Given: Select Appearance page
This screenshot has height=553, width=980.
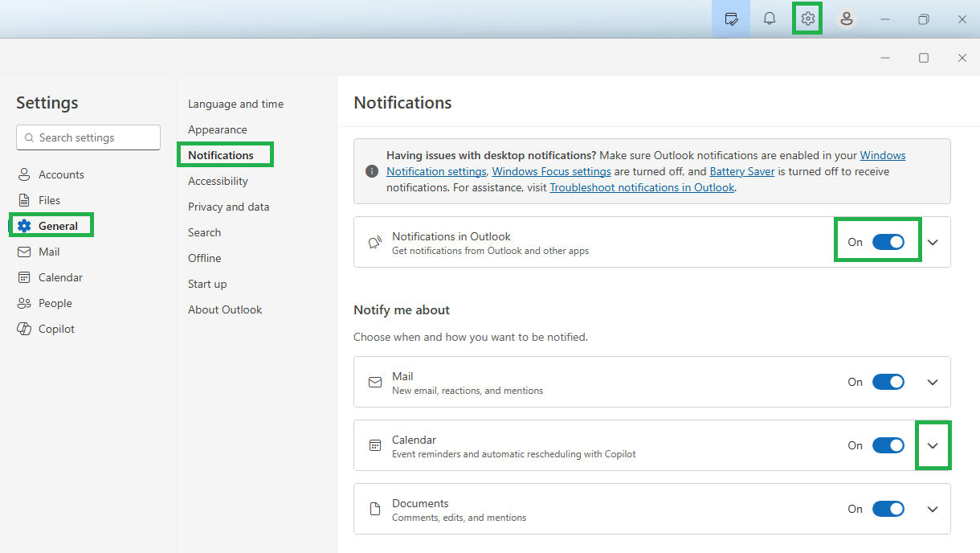Looking at the screenshot, I should pos(218,129).
